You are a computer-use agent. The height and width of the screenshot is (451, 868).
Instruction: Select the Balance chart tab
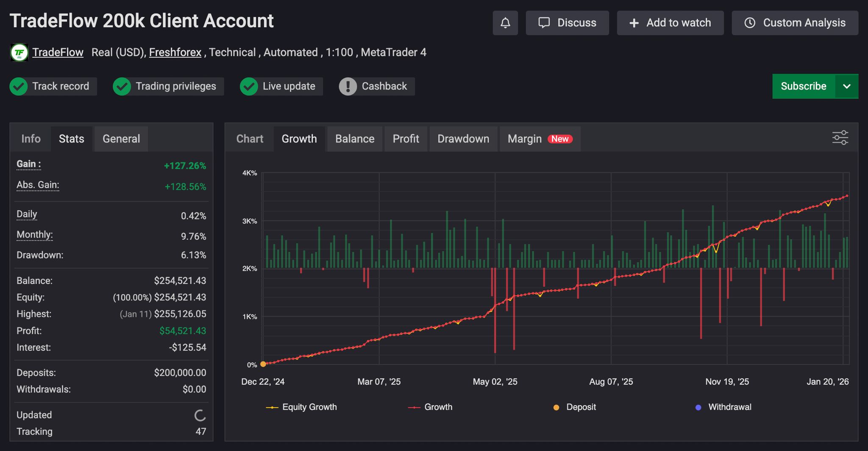pyautogui.click(x=354, y=139)
